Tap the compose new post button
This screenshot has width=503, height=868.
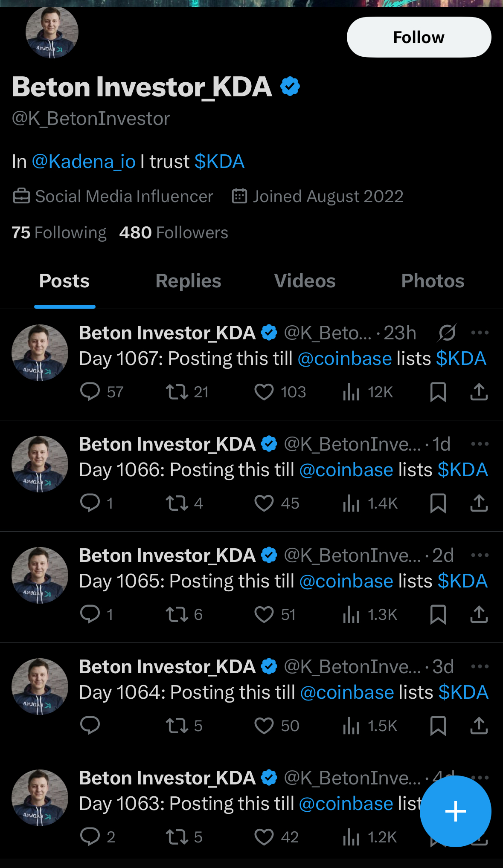click(455, 811)
